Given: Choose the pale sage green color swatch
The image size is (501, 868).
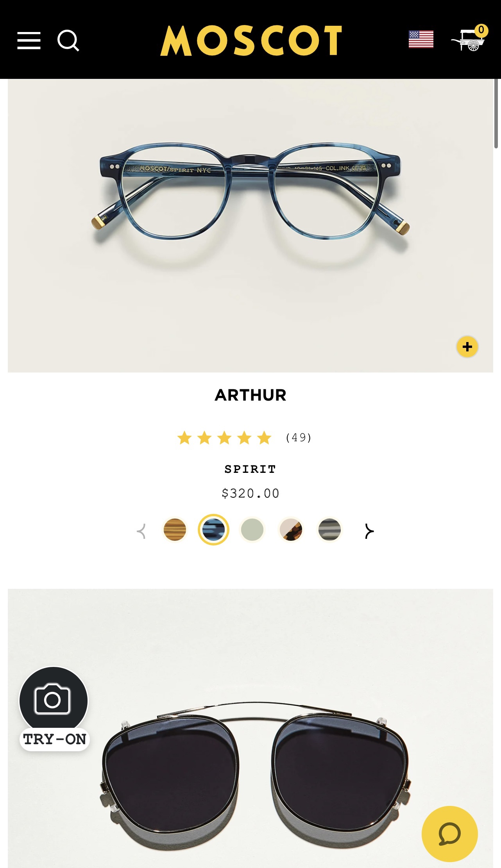Looking at the screenshot, I should click(x=252, y=530).
